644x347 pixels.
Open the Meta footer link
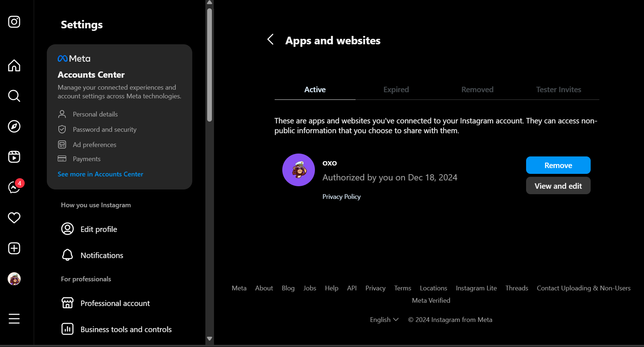point(239,288)
